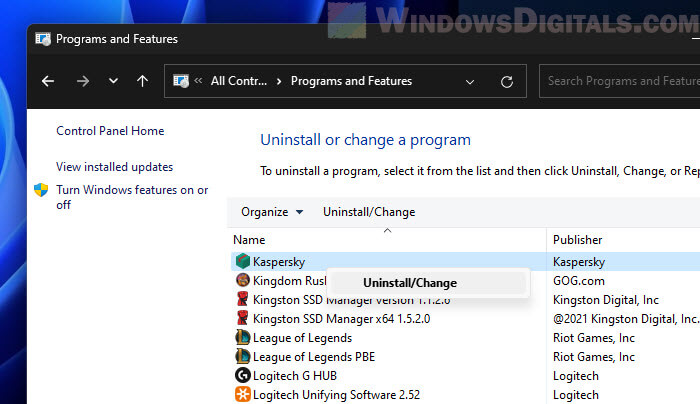Refresh the Programs and Features list
Viewport: 700px width, 404px height.
[x=507, y=82]
